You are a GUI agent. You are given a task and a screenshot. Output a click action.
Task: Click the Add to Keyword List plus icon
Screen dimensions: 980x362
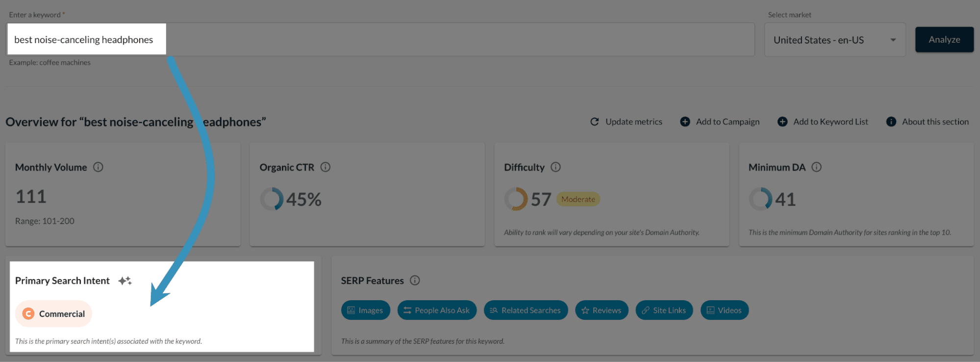[782, 122]
